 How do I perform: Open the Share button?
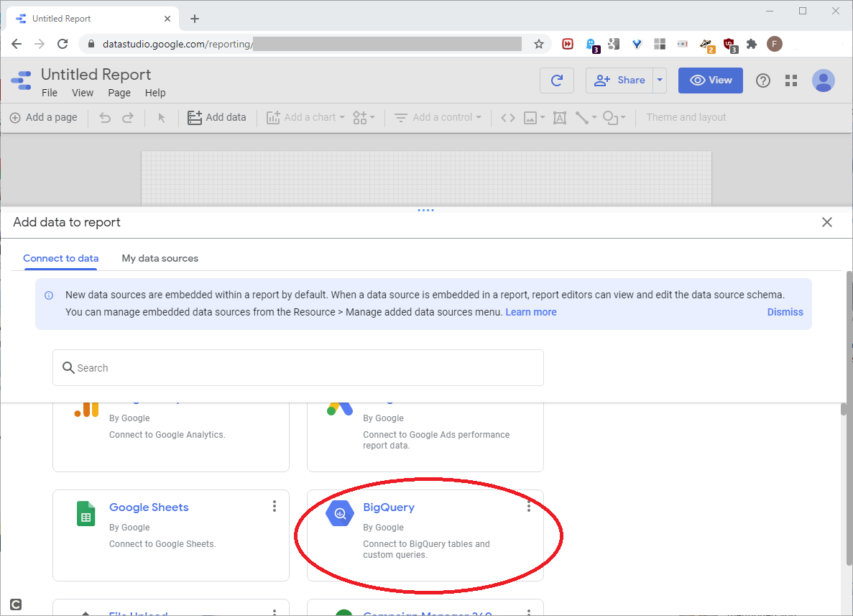(x=619, y=81)
